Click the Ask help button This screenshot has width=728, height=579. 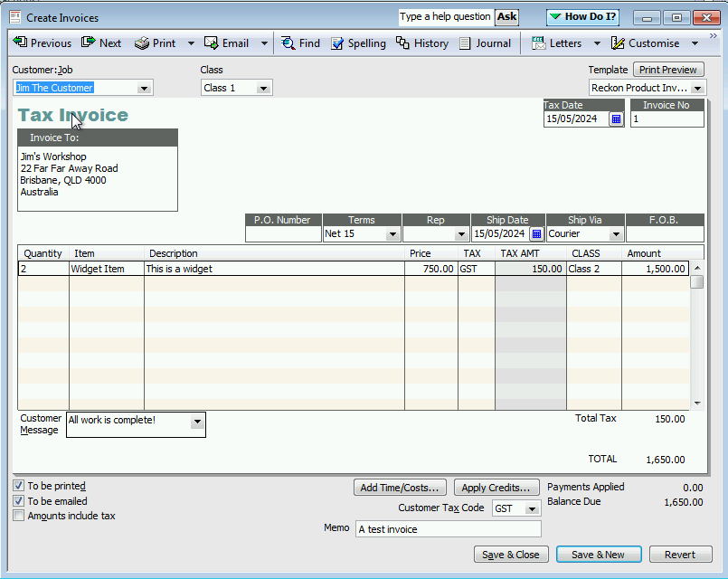click(506, 17)
